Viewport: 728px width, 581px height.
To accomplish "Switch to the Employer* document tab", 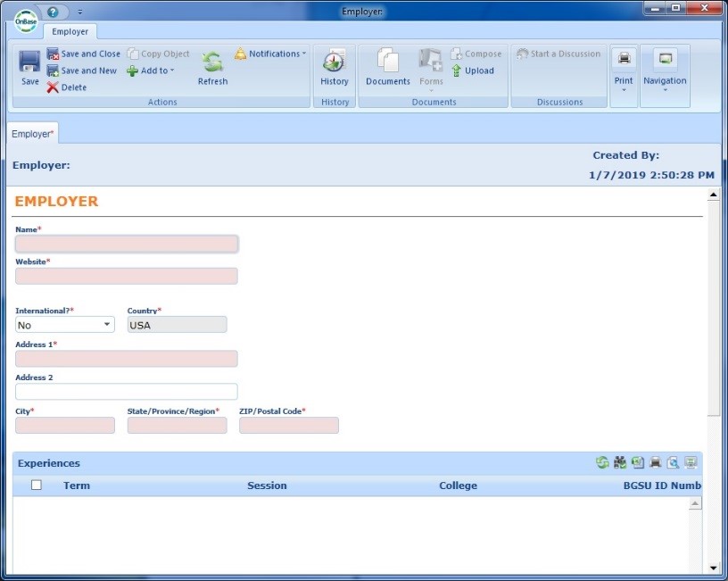I will point(33,133).
